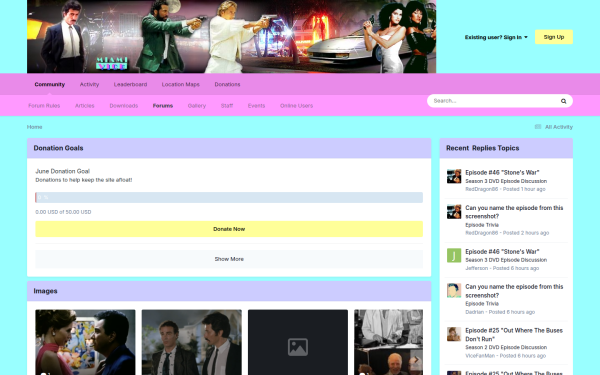The width and height of the screenshot is (600, 375).
Task: Select the Activity tab
Action: pyautogui.click(x=89, y=84)
